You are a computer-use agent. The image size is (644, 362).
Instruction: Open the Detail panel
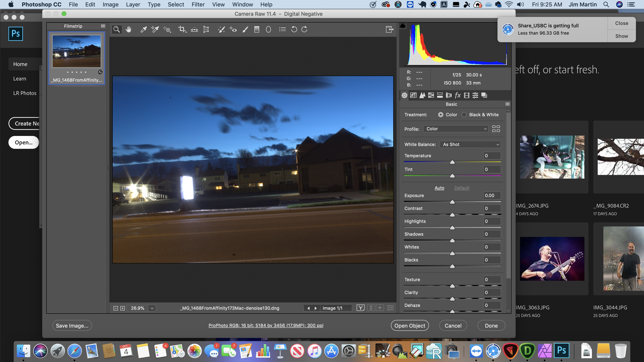(422, 95)
